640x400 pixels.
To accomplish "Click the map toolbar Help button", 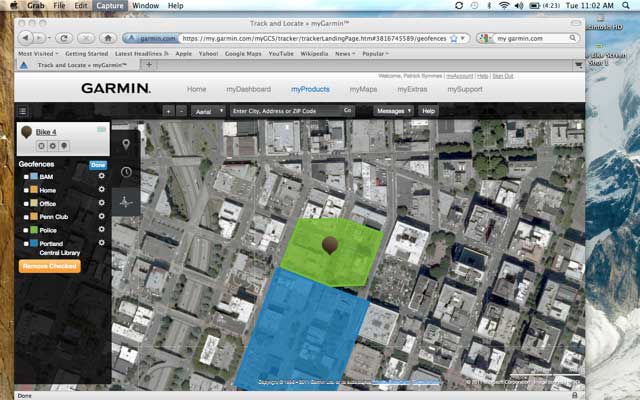I will [428, 111].
